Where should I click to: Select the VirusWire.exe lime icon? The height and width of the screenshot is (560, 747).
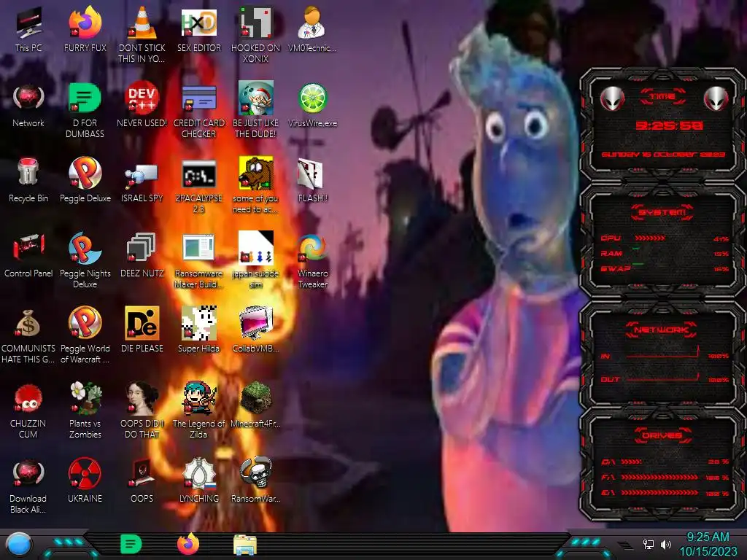click(312, 98)
